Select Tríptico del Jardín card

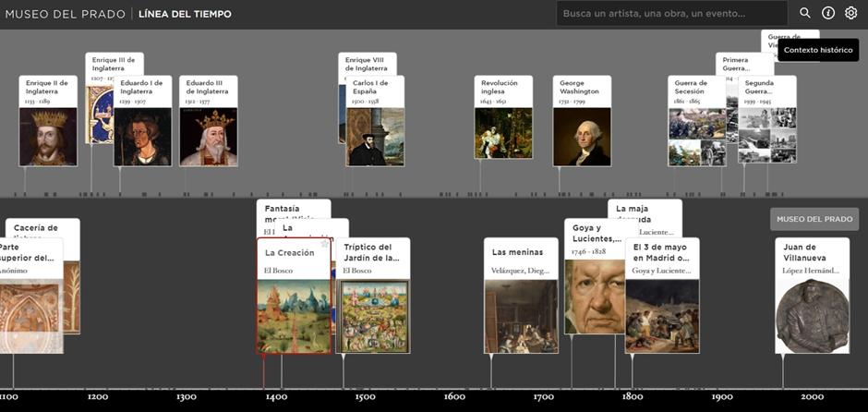tap(373, 296)
